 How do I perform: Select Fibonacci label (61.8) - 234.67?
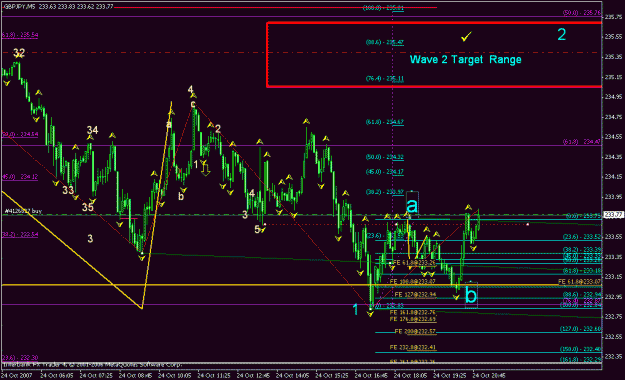385,122
